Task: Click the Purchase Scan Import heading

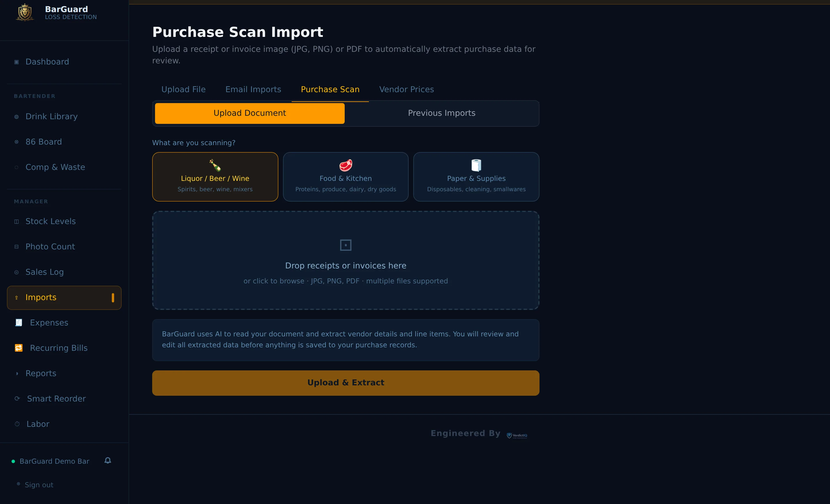Action: tap(237, 32)
